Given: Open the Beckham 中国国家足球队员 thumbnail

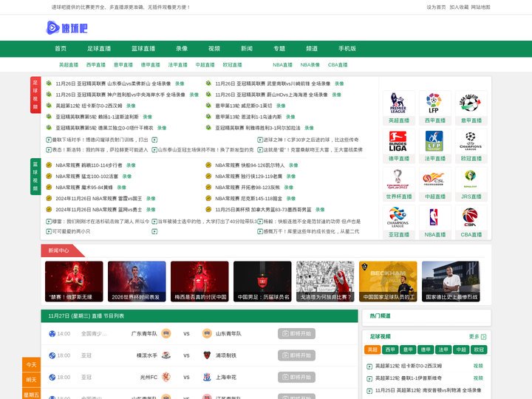Looking at the screenshot, I should 388,282.
